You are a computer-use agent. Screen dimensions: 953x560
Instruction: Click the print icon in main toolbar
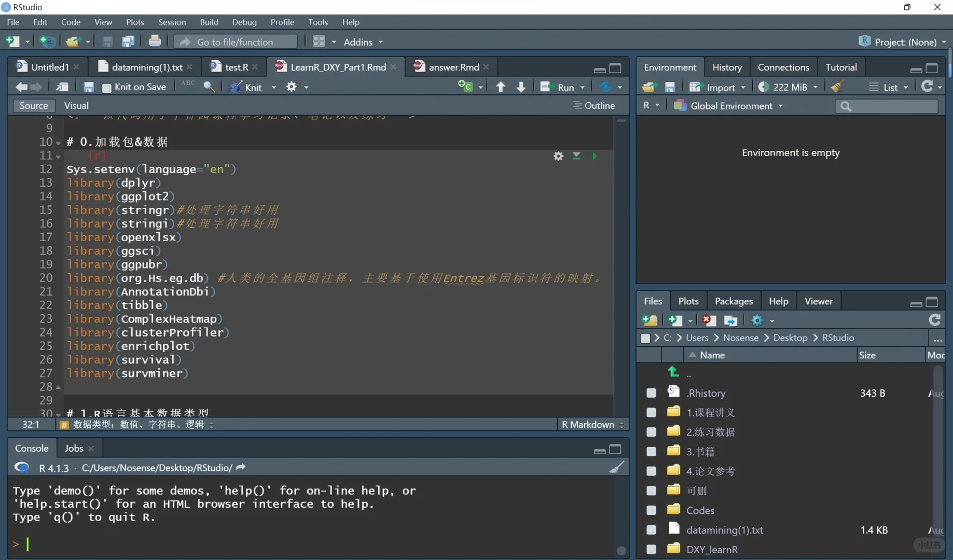pos(155,41)
